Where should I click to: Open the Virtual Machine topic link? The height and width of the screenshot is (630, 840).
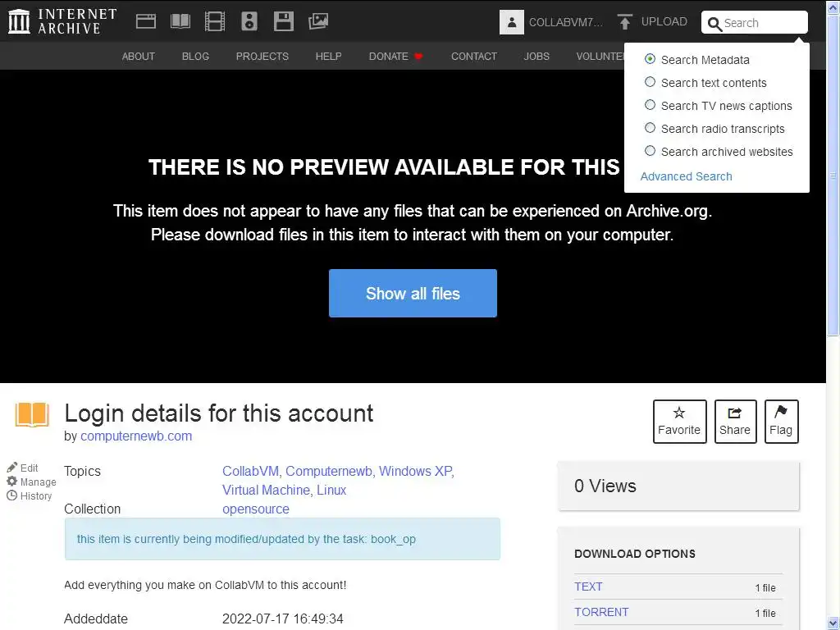(267, 490)
